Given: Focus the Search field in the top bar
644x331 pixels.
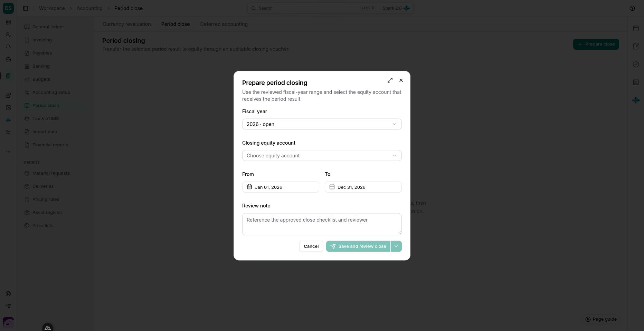Looking at the screenshot, I should [x=313, y=8].
